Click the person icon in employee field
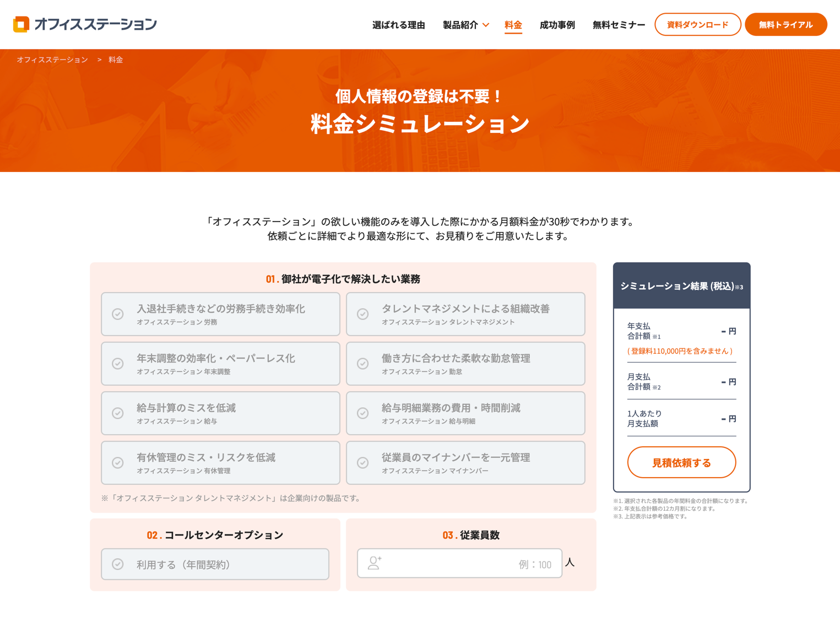This screenshot has width=840, height=621. [375, 563]
